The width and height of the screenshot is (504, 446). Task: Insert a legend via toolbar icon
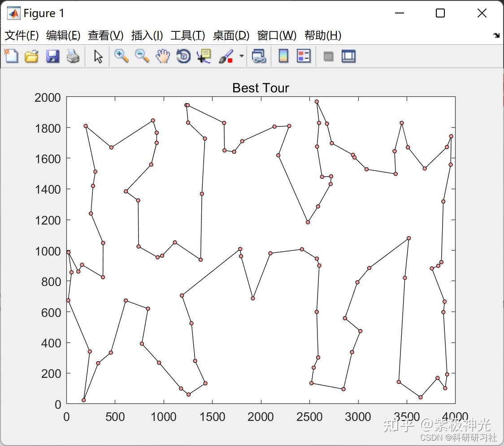[304, 56]
